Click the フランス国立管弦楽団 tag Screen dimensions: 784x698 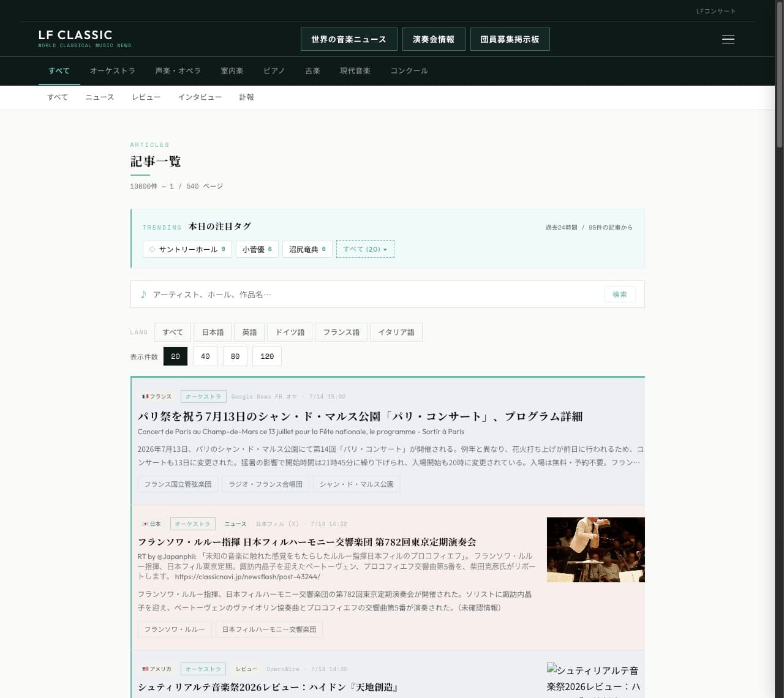[x=178, y=484]
